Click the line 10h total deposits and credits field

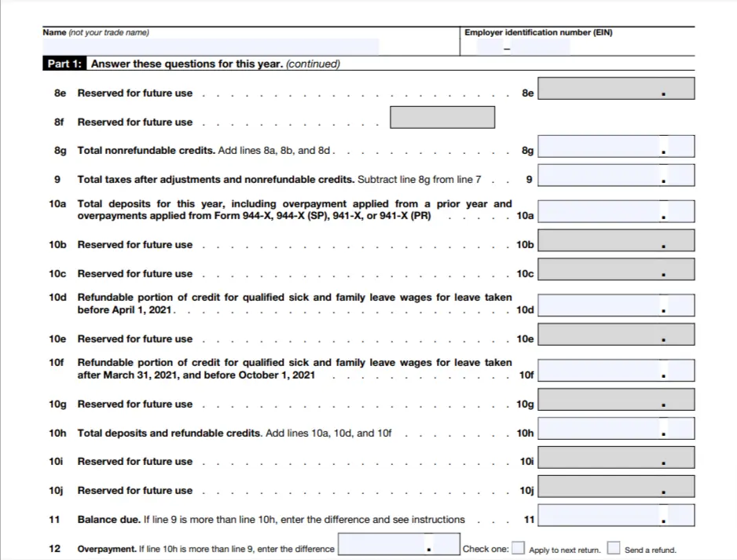616,429
